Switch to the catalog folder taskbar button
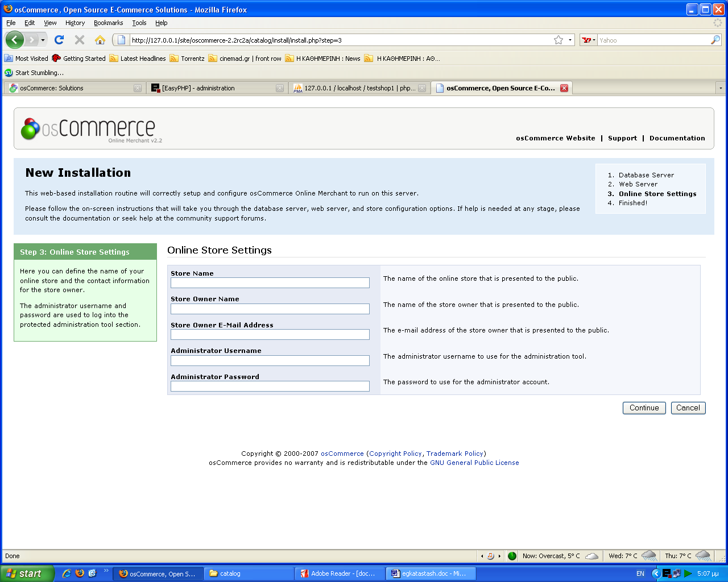Screen dimensions: 728x582 pos(249,573)
